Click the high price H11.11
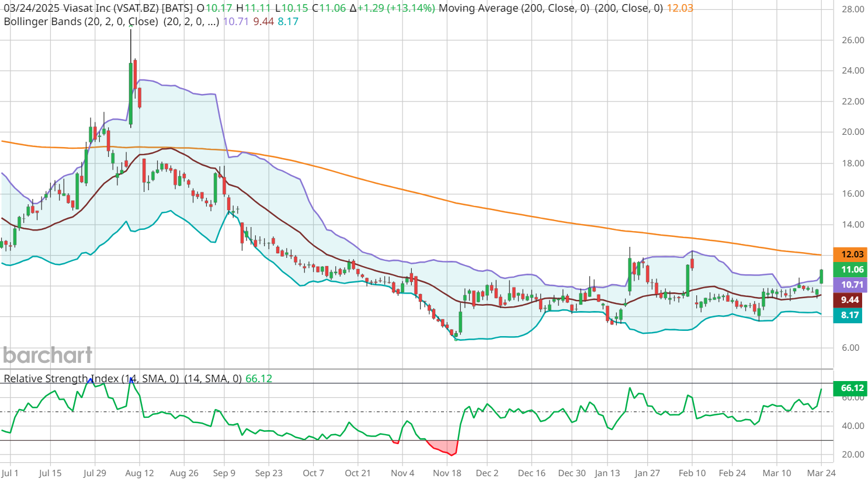The width and height of the screenshot is (868, 482). (x=253, y=8)
